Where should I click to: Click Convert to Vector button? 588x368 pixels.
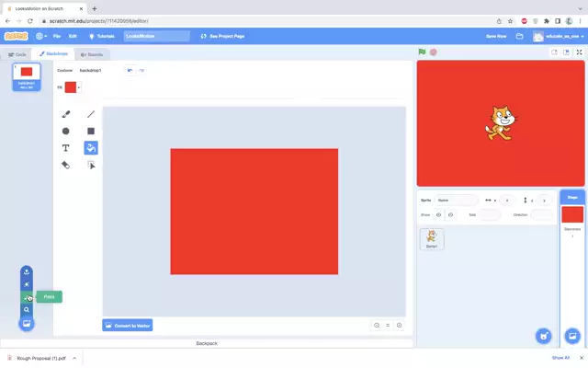click(128, 326)
